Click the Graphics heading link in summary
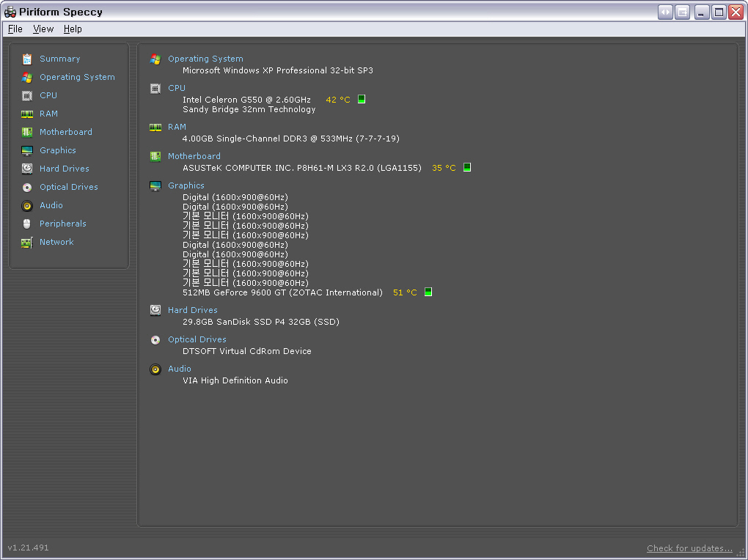The width and height of the screenshot is (748, 560). point(186,185)
